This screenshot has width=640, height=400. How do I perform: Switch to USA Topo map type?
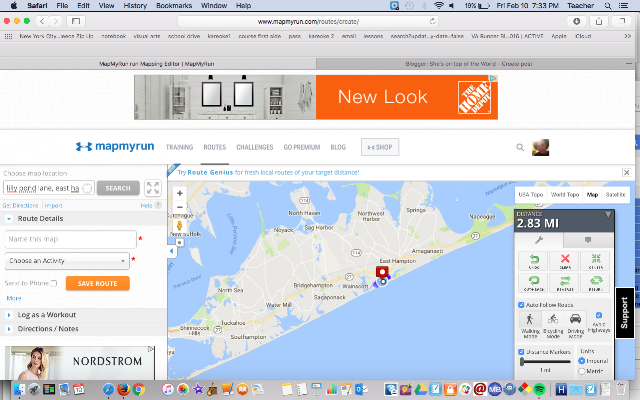tap(531, 195)
